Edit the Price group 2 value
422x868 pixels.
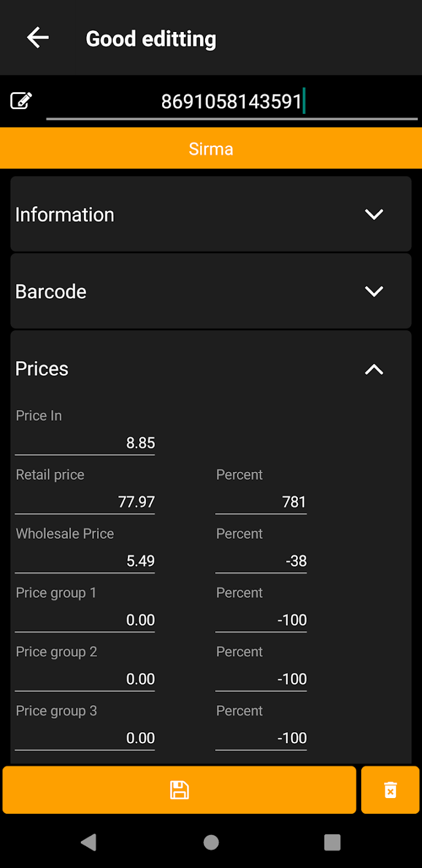[85, 679]
